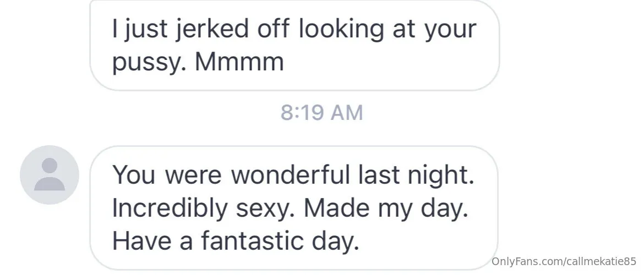Open the OnlyFans.com/callmekatie85 watermark link

[x=564, y=260]
